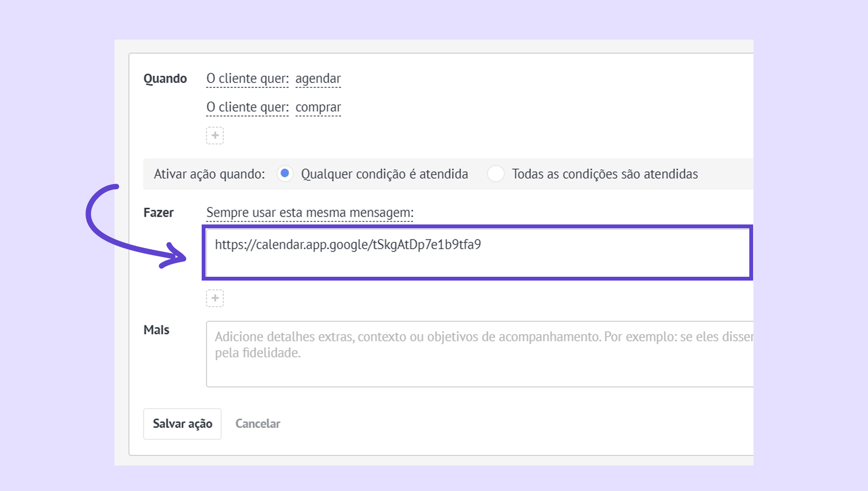The image size is (868, 491).
Task: Add another action with the plus icon below the message box
Action: pyautogui.click(x=215, y=298)
